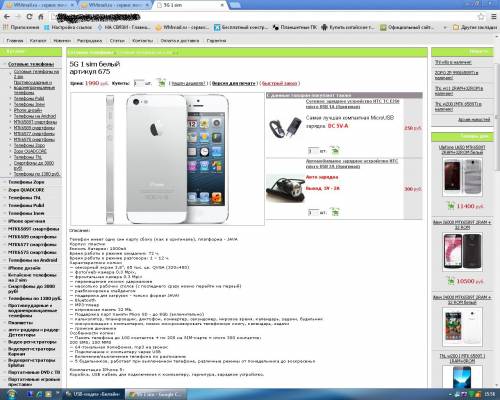Viewport: 500px width, 400px height.
Task: Expand the Видео регистраторы sidebar category
Action: click(x=32, y=342)
